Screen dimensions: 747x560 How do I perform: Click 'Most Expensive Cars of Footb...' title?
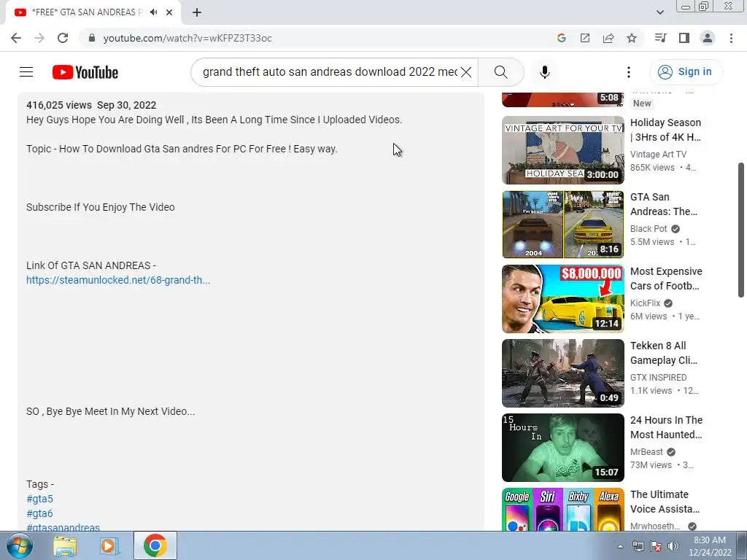tap(666, 278)
